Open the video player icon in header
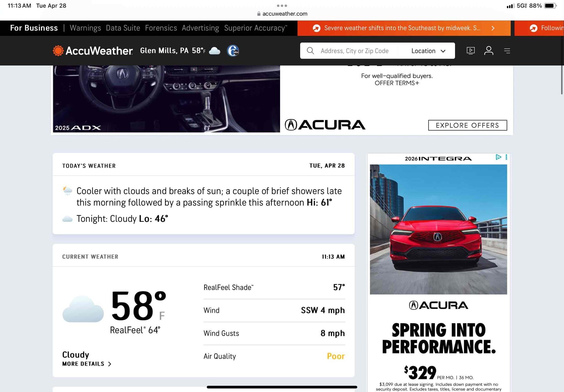This screenshot has height=392, width=564. pos(471,51)
